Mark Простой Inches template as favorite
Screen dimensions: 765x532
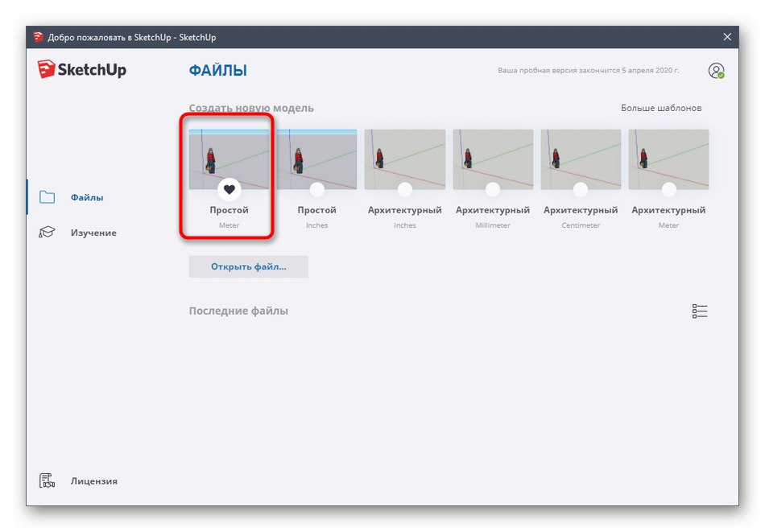(317, 189)
